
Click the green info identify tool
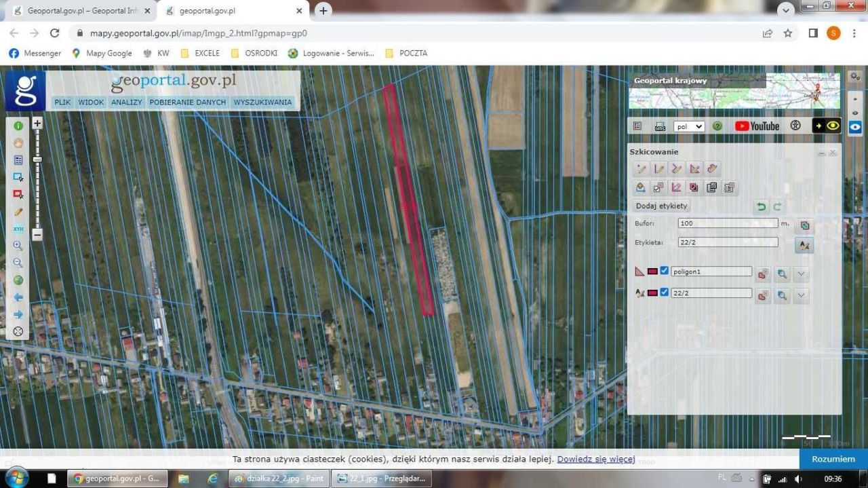18,126
